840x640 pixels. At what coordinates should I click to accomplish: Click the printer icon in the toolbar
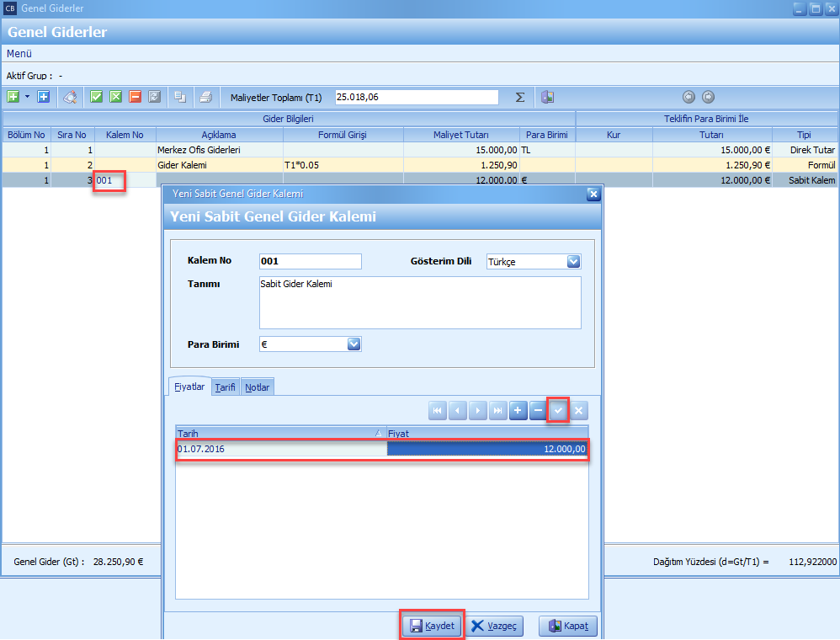205,97
